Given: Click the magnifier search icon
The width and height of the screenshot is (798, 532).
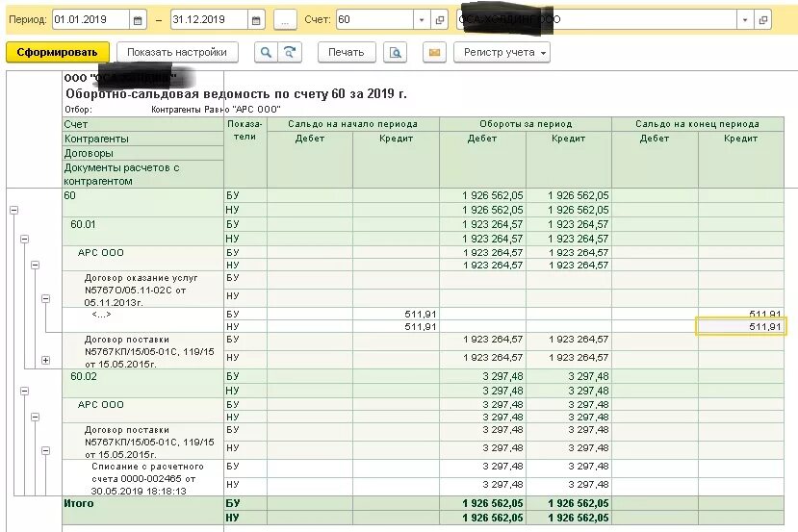Looking at the screenshot, I should click(x=266, y=52).
